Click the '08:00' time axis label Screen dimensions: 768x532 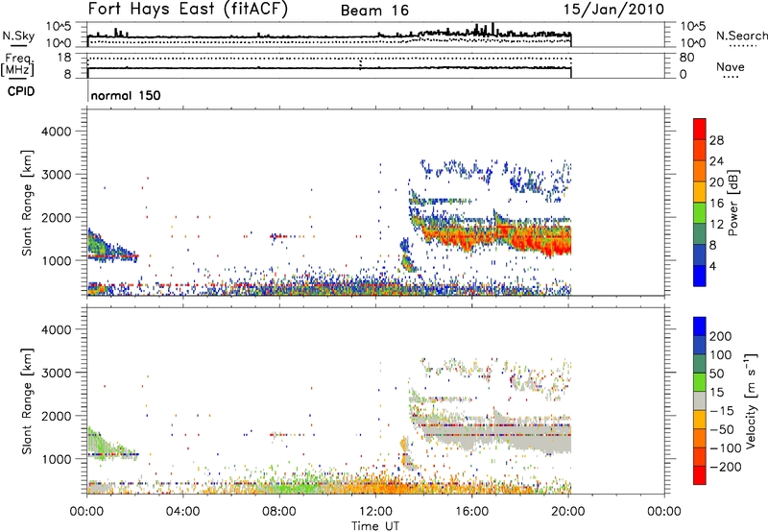point(278,512)
